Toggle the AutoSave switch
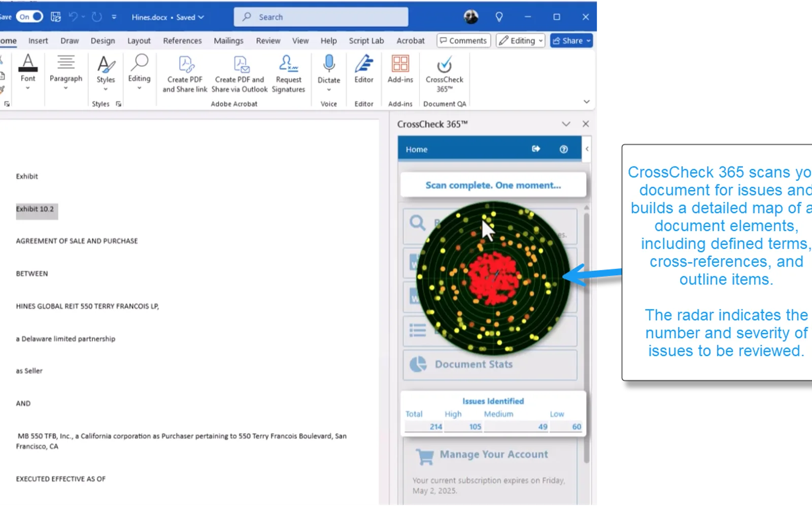This screenshot has height=508, width=812. tap(29, 17)
